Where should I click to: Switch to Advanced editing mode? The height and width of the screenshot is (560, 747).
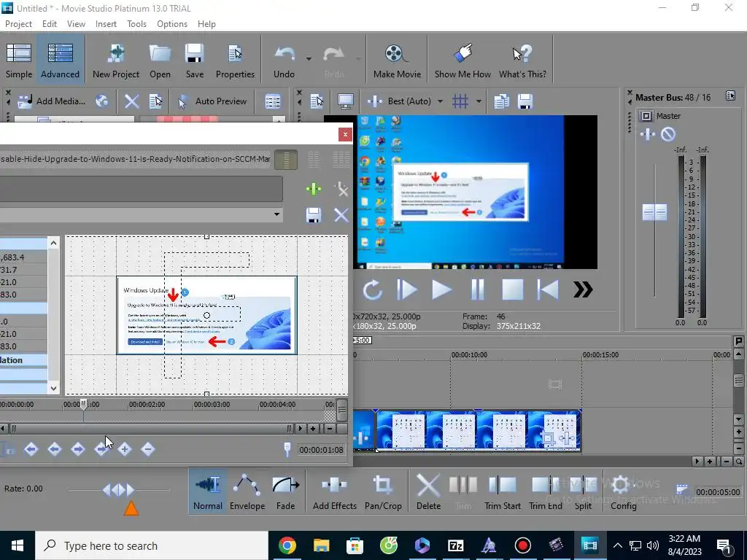60,60
